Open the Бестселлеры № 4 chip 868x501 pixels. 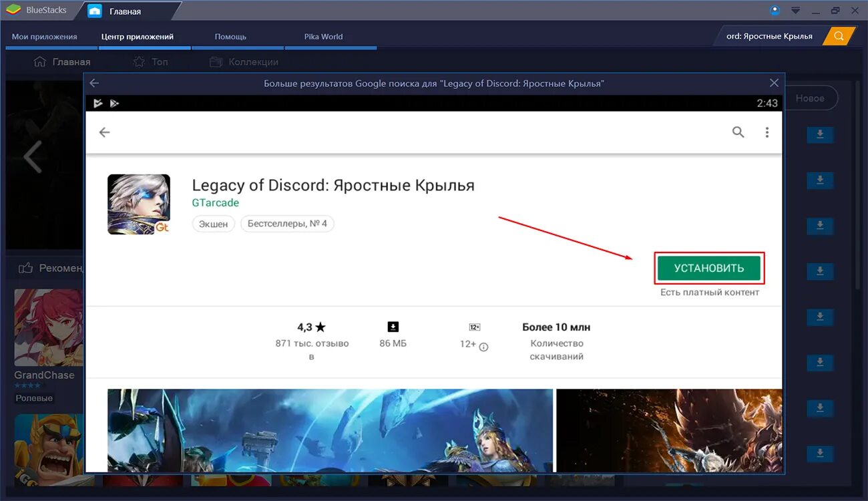pos(287,224)
